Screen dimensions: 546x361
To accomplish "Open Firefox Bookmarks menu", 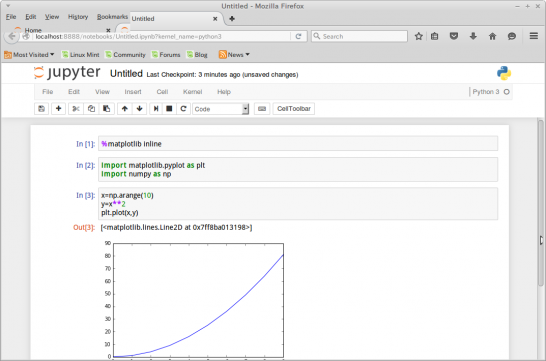I will click(112, 17).
